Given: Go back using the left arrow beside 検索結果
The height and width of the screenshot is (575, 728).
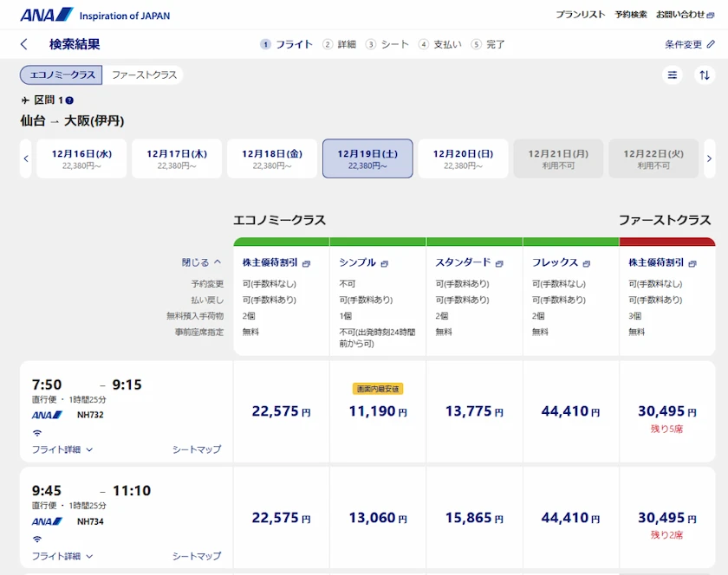Looking at the screenshot, I should pos(24,44).
